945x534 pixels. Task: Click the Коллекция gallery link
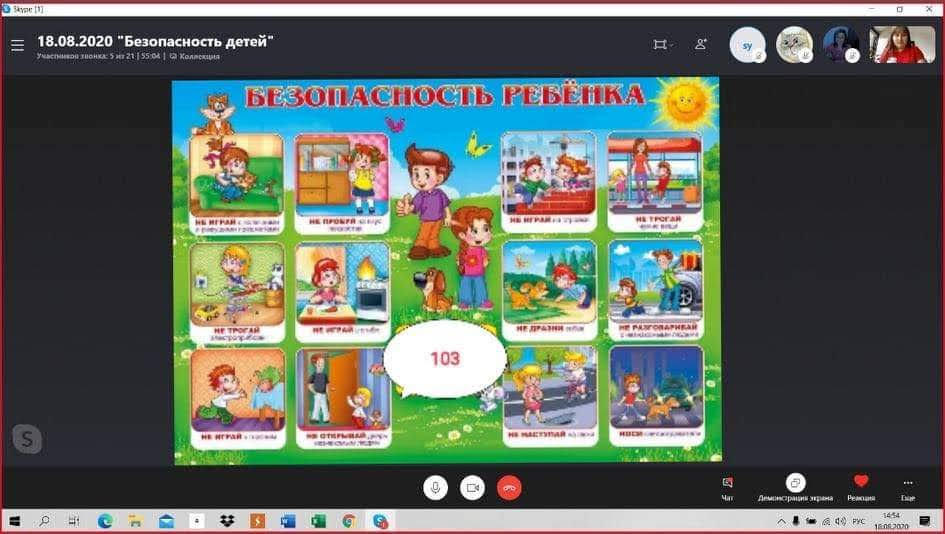[x=199, y=57]
